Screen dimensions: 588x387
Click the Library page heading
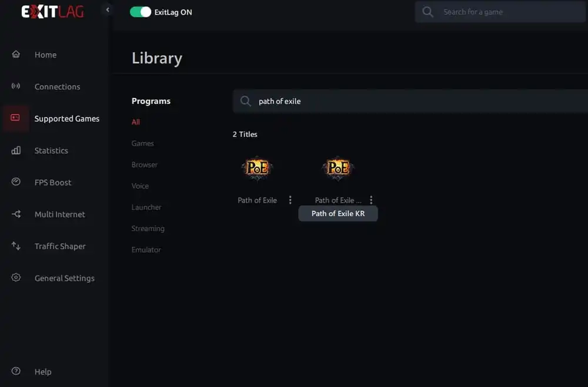pyautogui.click(x=157, y=58)
